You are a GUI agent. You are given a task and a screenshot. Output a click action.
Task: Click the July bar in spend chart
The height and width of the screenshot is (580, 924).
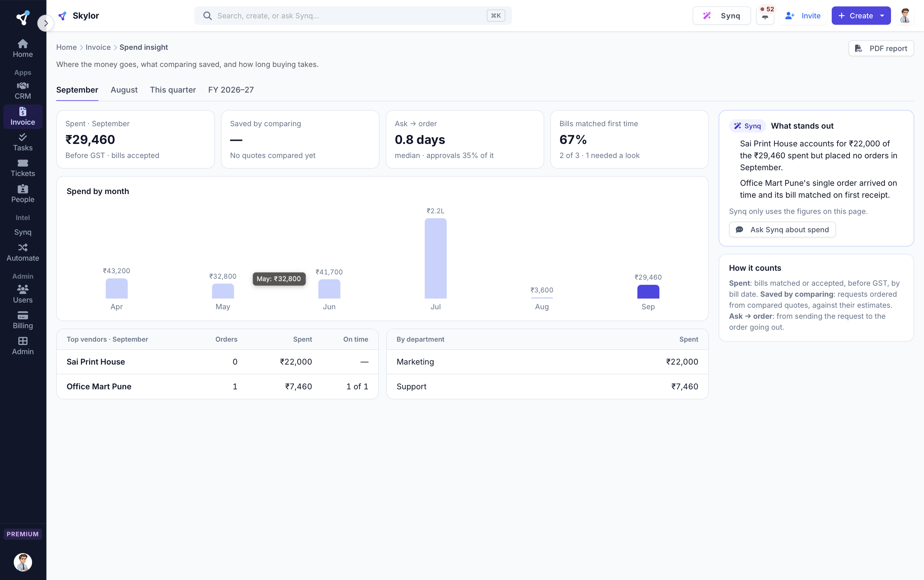click(435, 258)
